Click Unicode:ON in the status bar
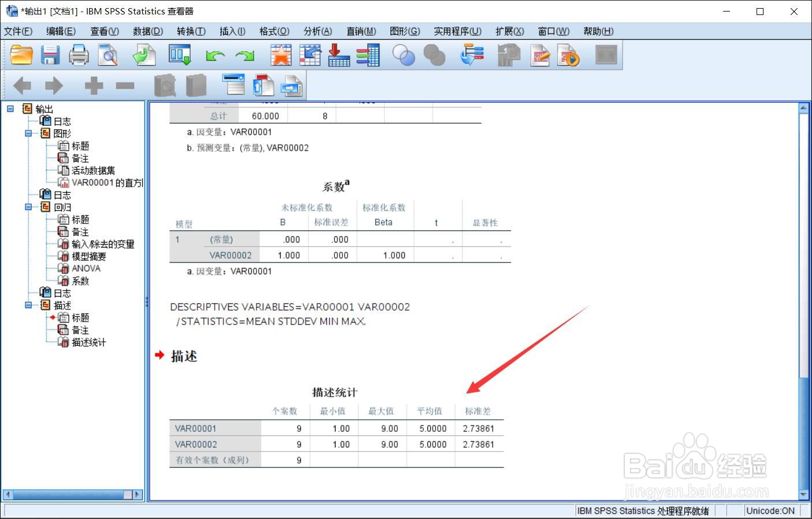This screenshot has width=812, height=519. tap(770, 510)
